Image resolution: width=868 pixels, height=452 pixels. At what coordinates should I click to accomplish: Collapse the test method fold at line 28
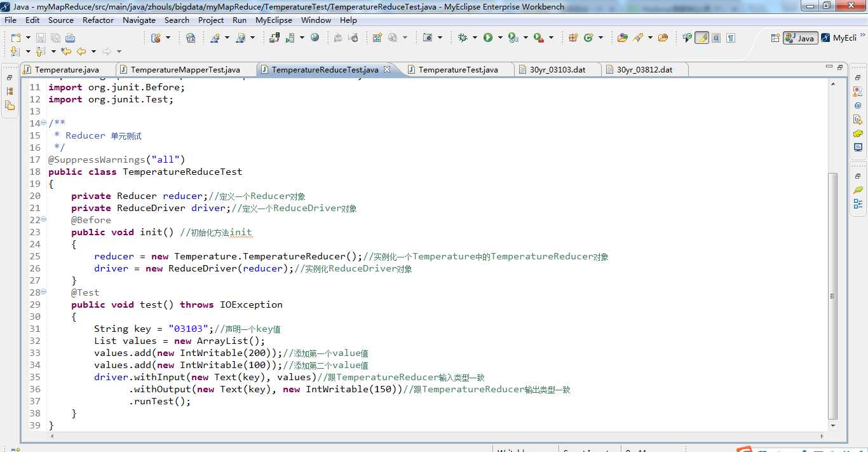(x=44, y=292)
